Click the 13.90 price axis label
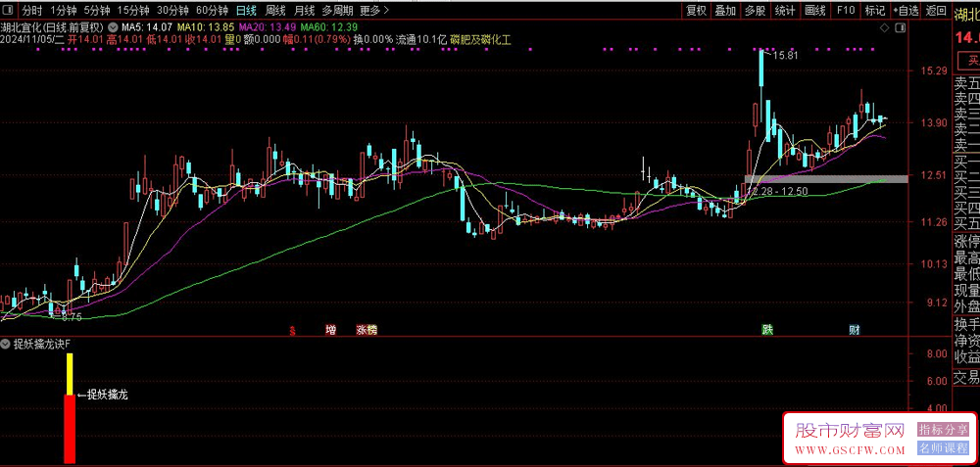The height and width of the screenshot is (467, 980). coord(934,123)
